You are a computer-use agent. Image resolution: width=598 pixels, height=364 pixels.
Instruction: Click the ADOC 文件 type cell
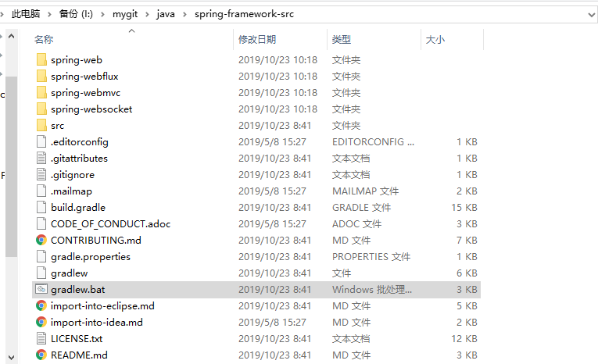pos(356,223)
